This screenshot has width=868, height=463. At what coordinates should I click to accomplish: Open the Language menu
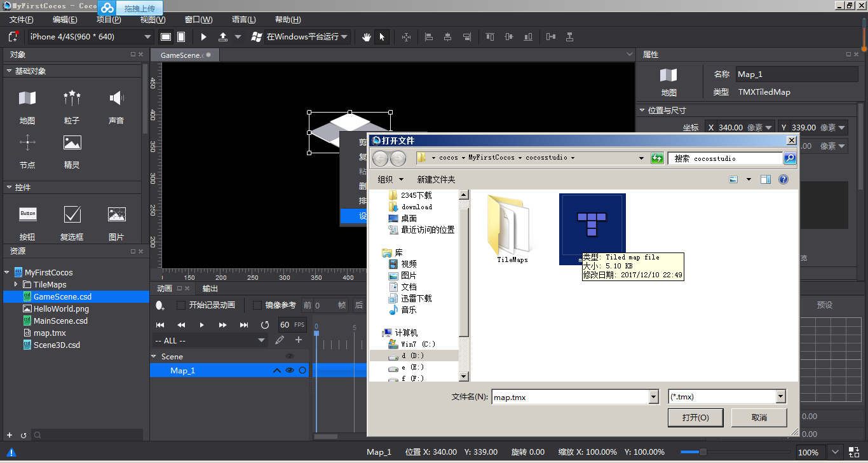tap(244, 20)
